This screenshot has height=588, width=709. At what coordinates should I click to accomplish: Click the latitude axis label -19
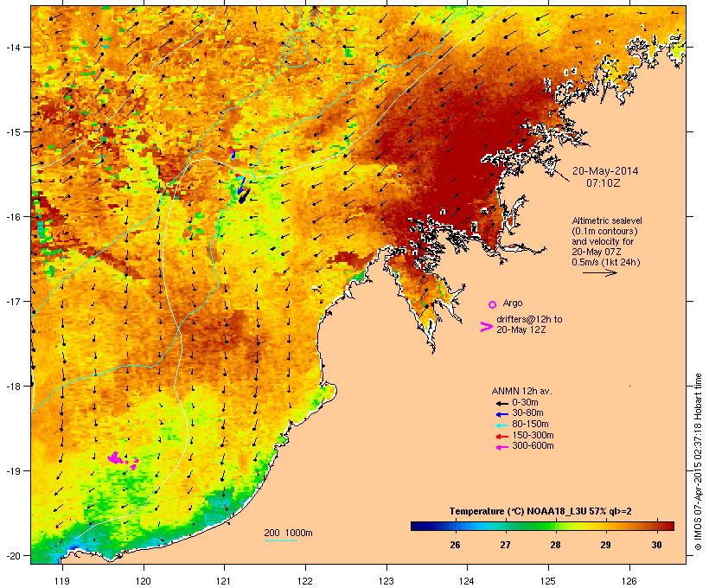pos(13,471)
